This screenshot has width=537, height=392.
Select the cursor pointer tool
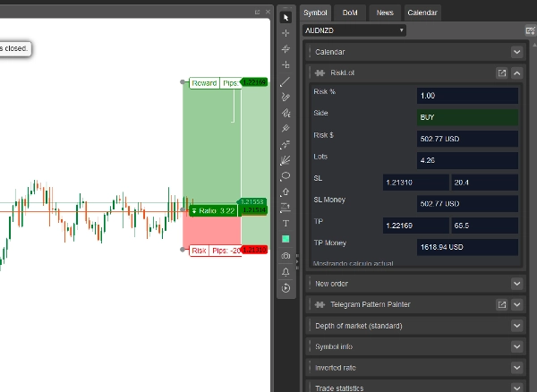point(286,18)
